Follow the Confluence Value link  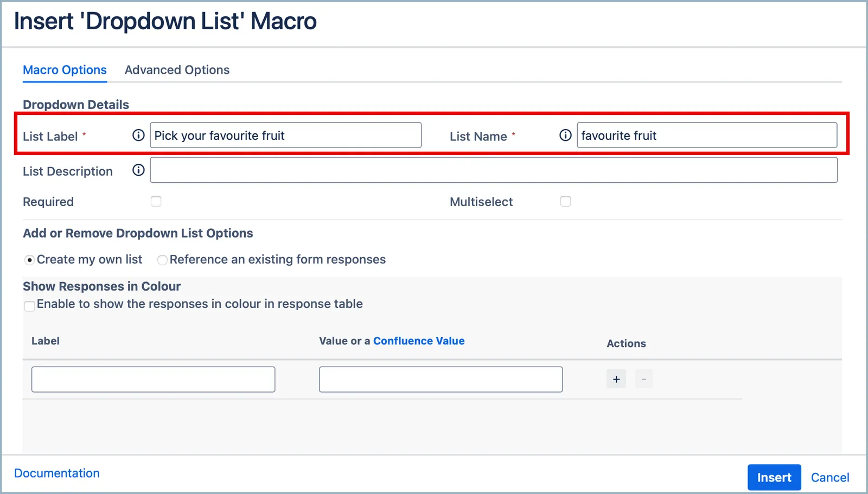tap(419, 341)
